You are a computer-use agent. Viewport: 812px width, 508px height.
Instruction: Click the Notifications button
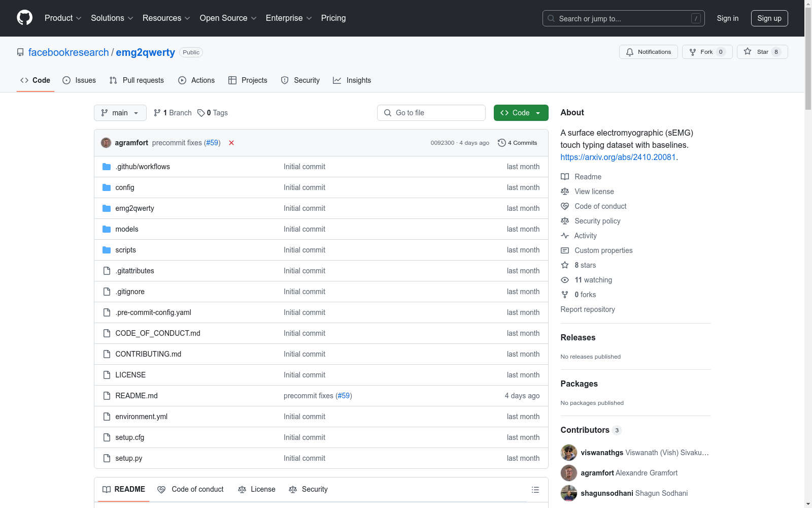pos(649,52)
